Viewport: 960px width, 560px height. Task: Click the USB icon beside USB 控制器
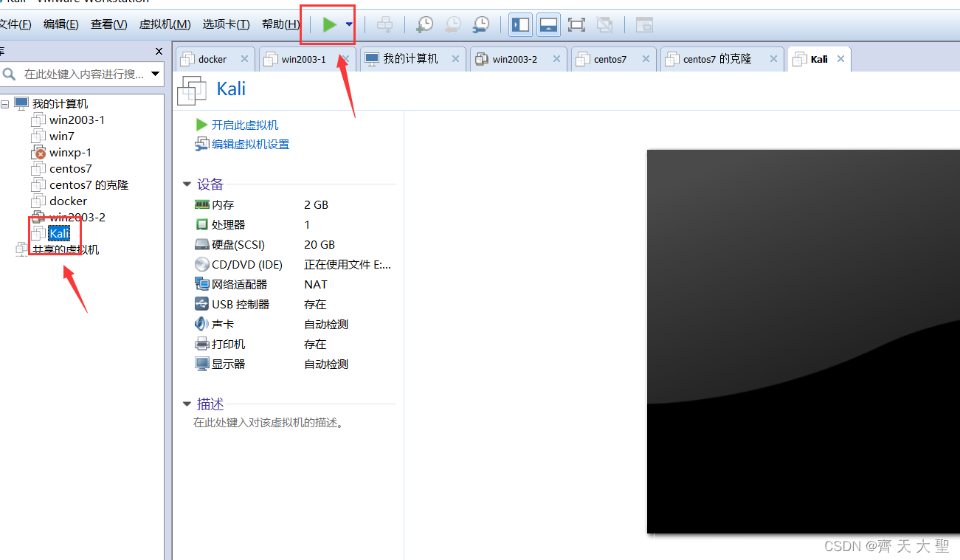click(x=201, y=304)
